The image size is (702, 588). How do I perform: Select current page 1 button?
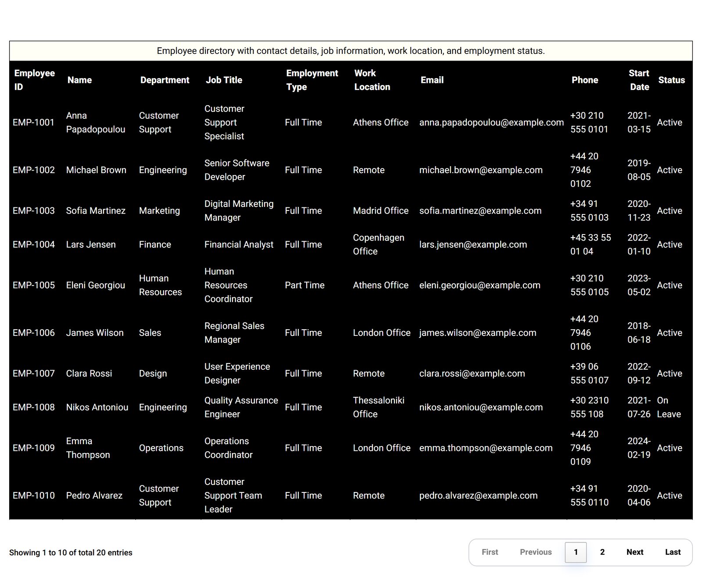tap(576, 552)
